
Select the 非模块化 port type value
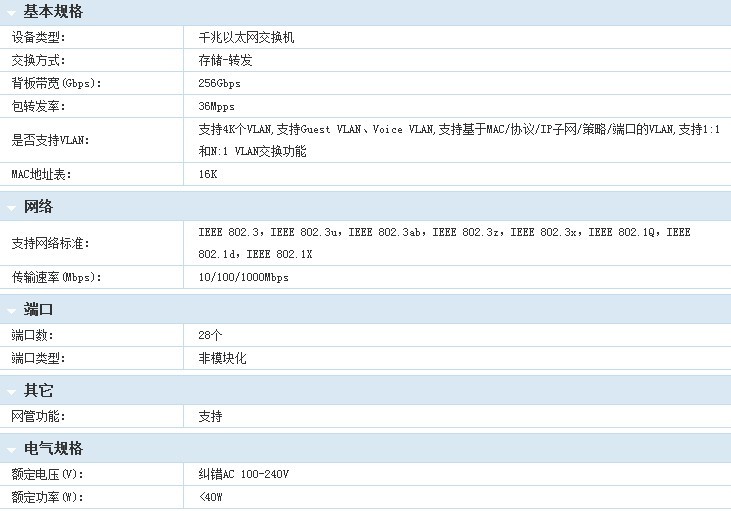[x=222, y=358]
